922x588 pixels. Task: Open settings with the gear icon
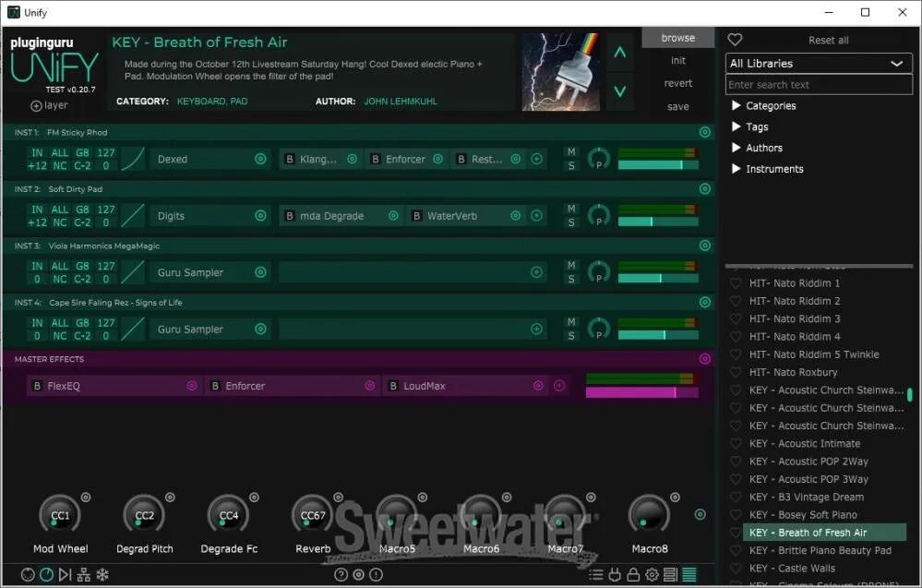point(652,575)
